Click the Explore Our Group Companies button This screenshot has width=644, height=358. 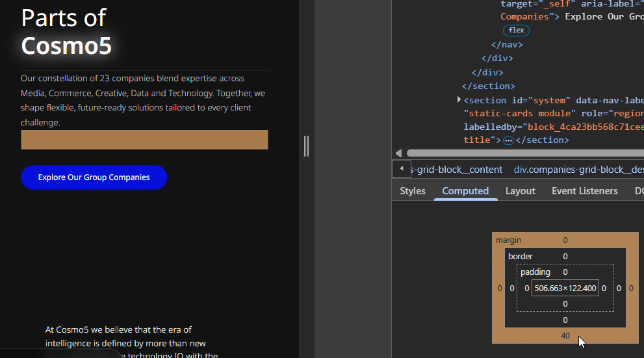[94, 177]
